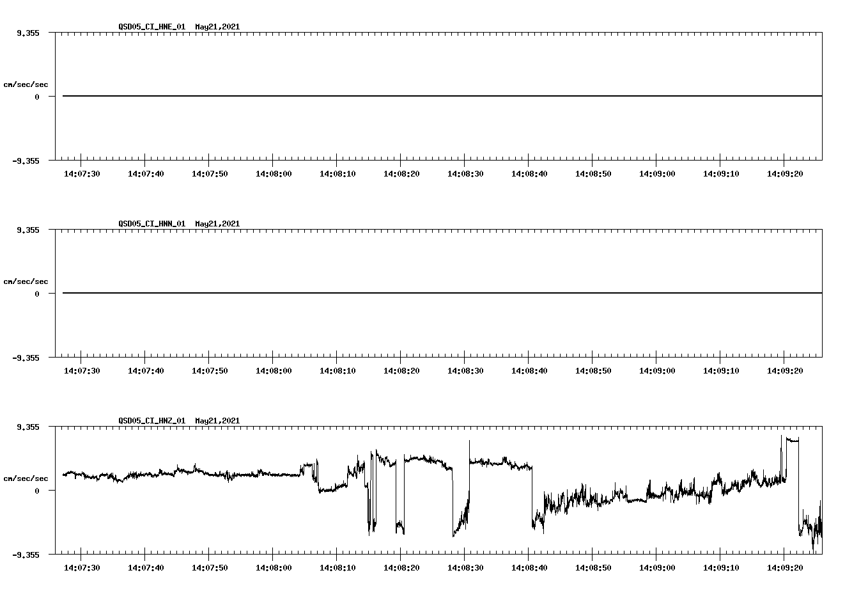Click 14:09:20 time label under HNE chart
The image size is (868, 591).
[785, 173]
